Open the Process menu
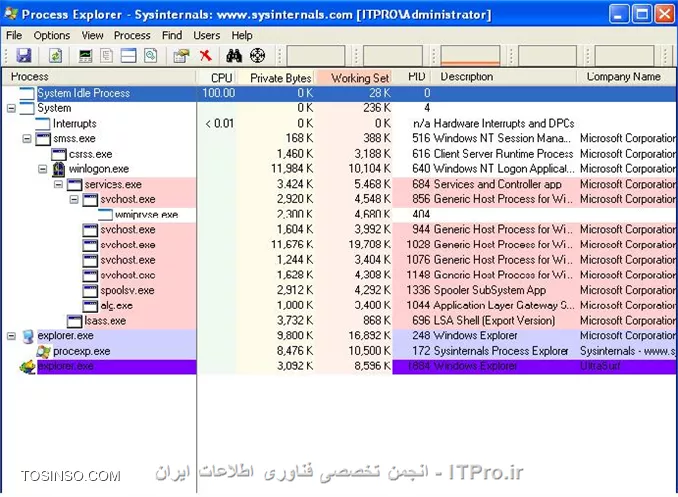The height and width of the screenshot is (497, 678). pos(132,35)
